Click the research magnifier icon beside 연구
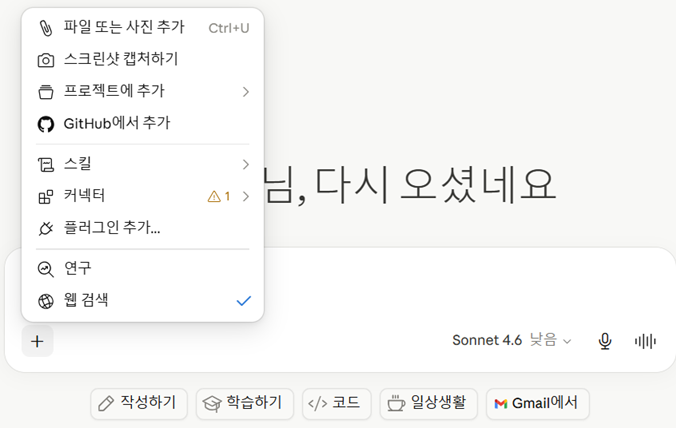676x433 pixels. click(x=46, y=269)
